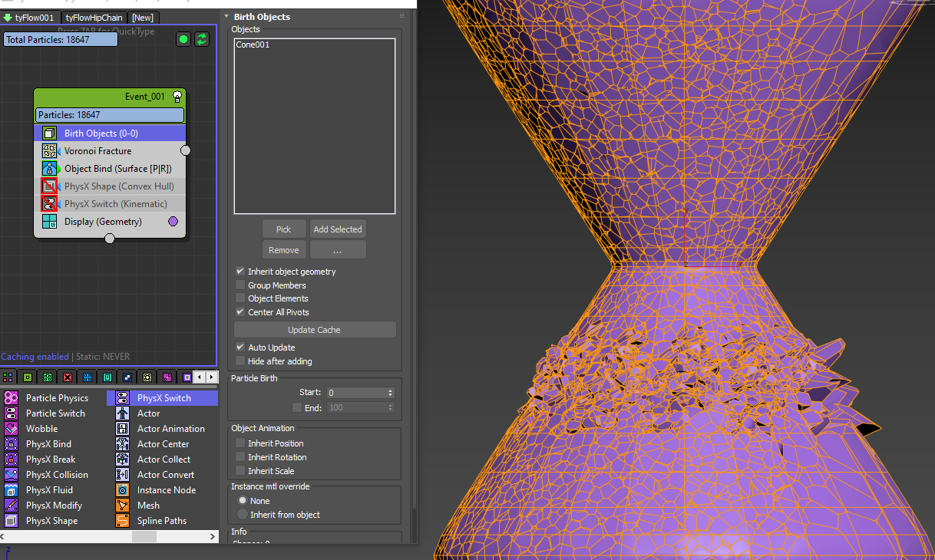Click the Start value spinner arrows
Screen dimensions: 935x560
[x=391, y=393]
